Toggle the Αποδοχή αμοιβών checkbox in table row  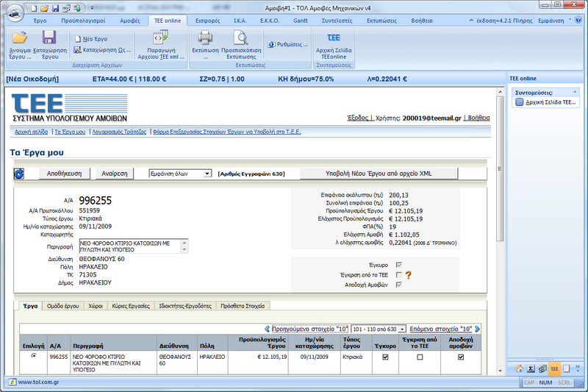pyautogui.click(x=461, y=357)
